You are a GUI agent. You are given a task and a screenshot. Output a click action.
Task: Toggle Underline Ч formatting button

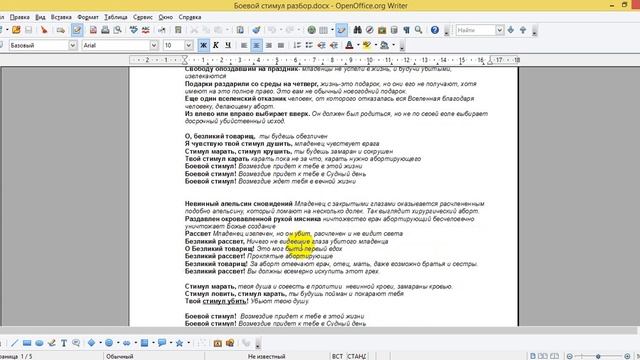pos(228,45)
